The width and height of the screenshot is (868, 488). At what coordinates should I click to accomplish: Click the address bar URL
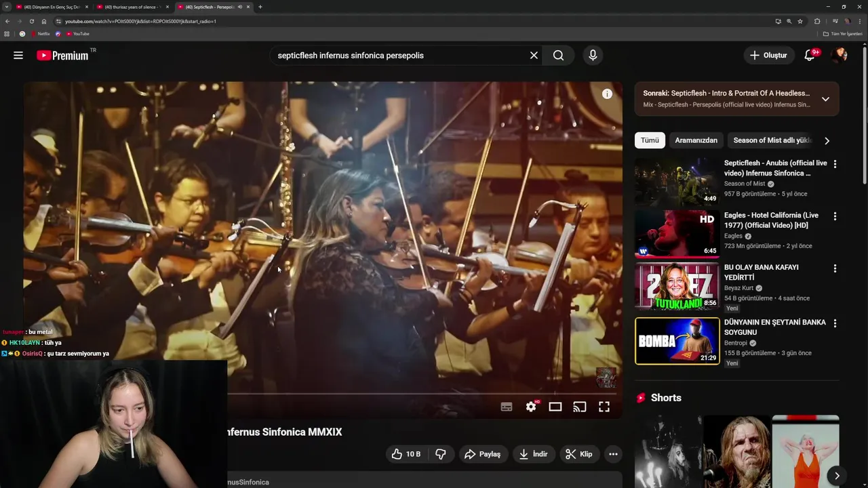point(141,21)
